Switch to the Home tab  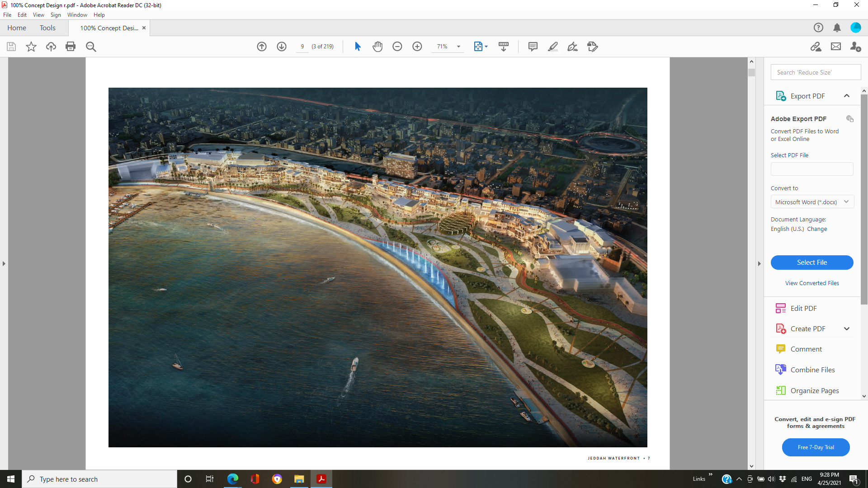tap(17, 28)
